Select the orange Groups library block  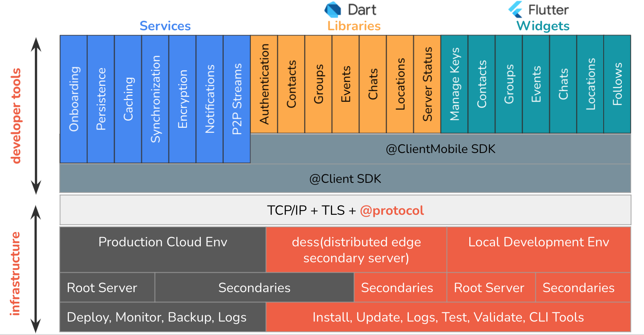[x=318, y=84]
